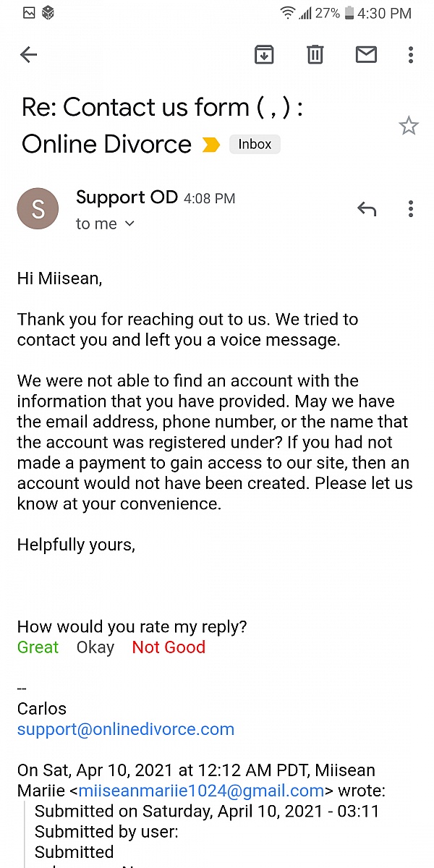Archive this email

(264, 54)
